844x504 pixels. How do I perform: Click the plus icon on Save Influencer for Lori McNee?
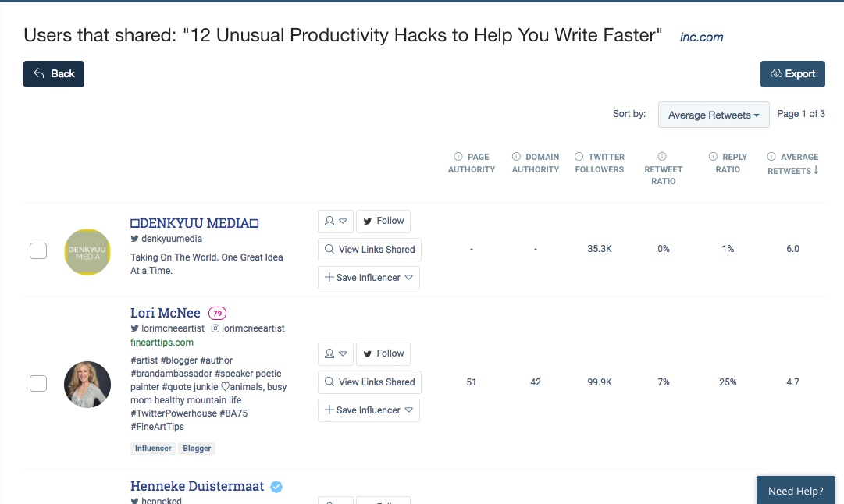point(329,410)
